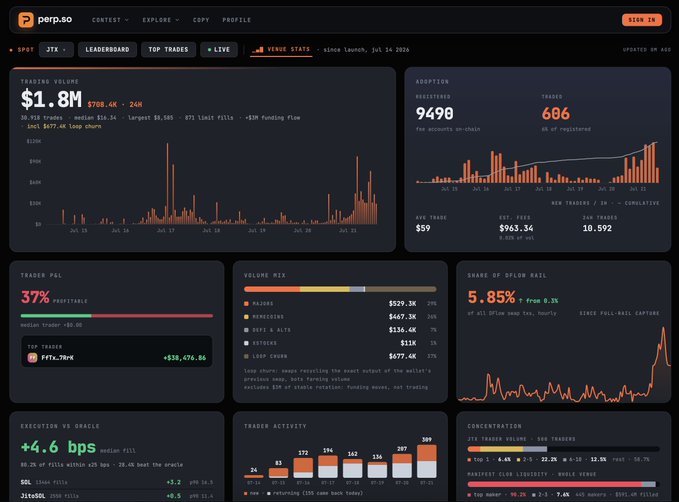Click the incl $677.4K loop churn note
The height and width of the screenshot is (502, 679).
(64, 126)
